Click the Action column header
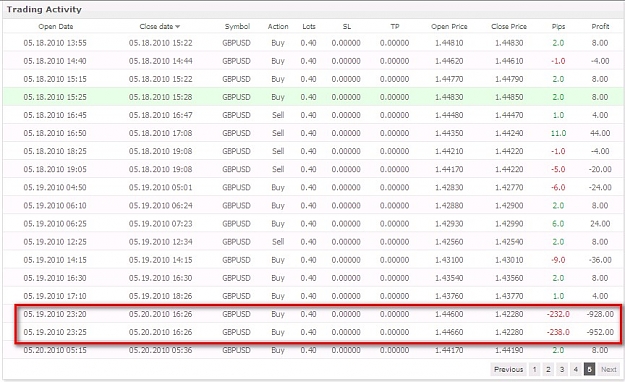This screenshot has height=382, width=625. point(278,27)
